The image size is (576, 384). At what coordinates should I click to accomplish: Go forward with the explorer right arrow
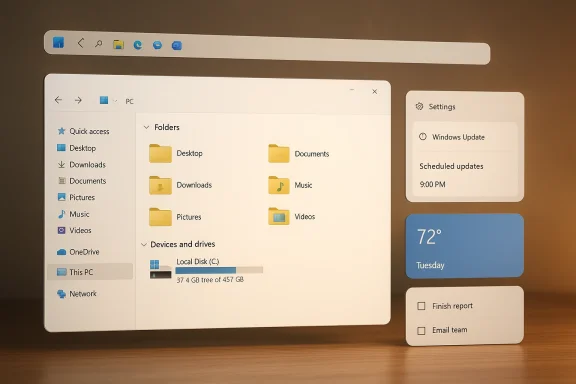[x=78, y=100]
